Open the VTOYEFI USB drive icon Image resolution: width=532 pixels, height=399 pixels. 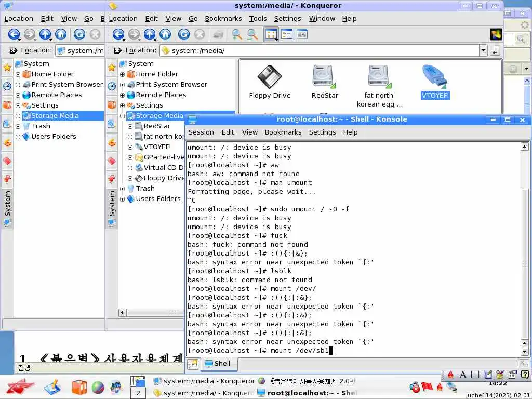coord(435,82)
